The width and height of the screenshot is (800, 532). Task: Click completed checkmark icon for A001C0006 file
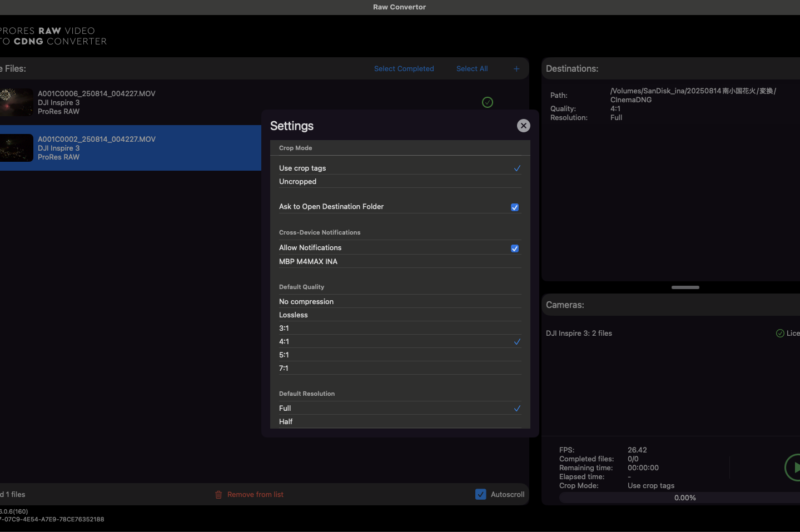[x=487, y=102]
